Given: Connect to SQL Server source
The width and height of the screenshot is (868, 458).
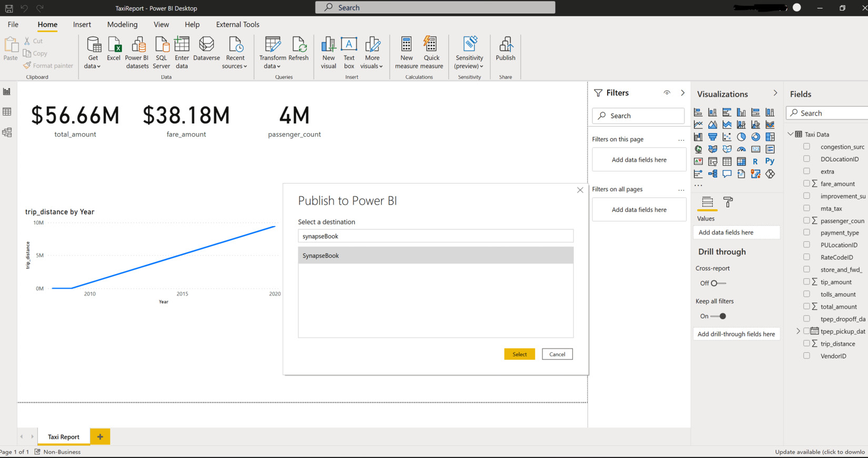Looking at the screenshot, I should [x=161, y=53].
